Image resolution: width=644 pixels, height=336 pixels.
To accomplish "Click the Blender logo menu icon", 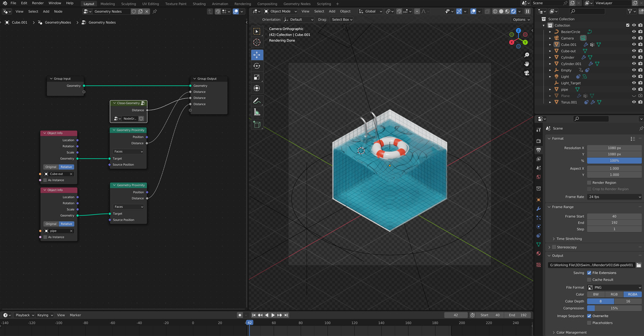I will pyautogui.click(x=4, y=3).
